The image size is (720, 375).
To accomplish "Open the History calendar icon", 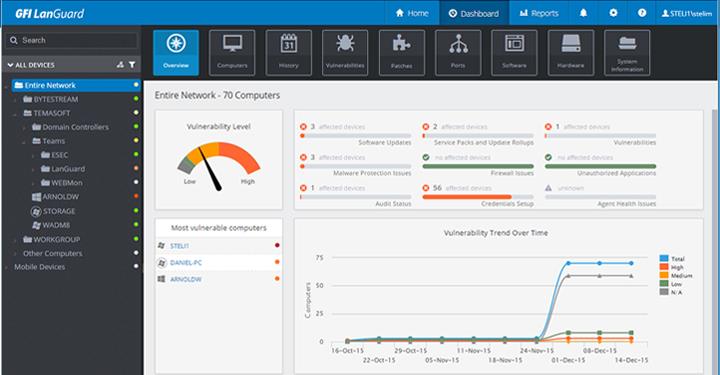I will [289, 52].
